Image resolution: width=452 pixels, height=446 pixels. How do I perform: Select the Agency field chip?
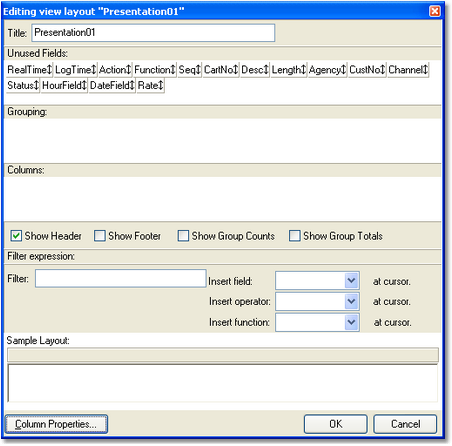tap(327, 70)
